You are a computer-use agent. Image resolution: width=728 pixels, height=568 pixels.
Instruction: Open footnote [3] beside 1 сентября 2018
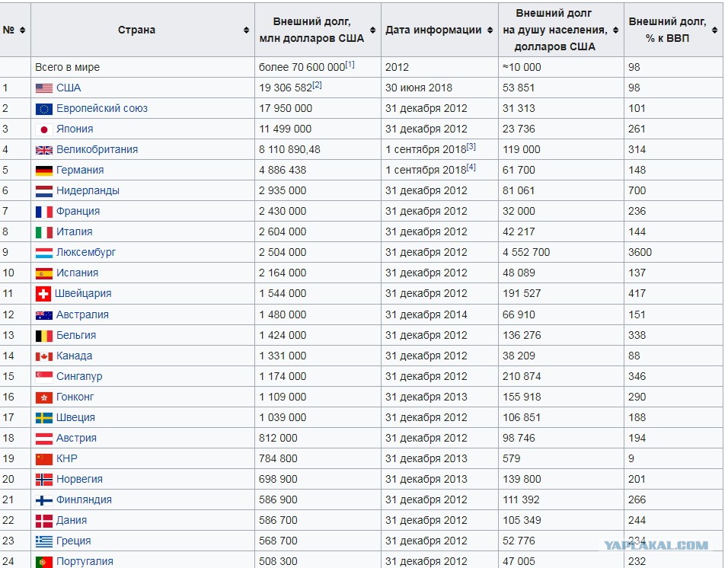click(471, 147)
